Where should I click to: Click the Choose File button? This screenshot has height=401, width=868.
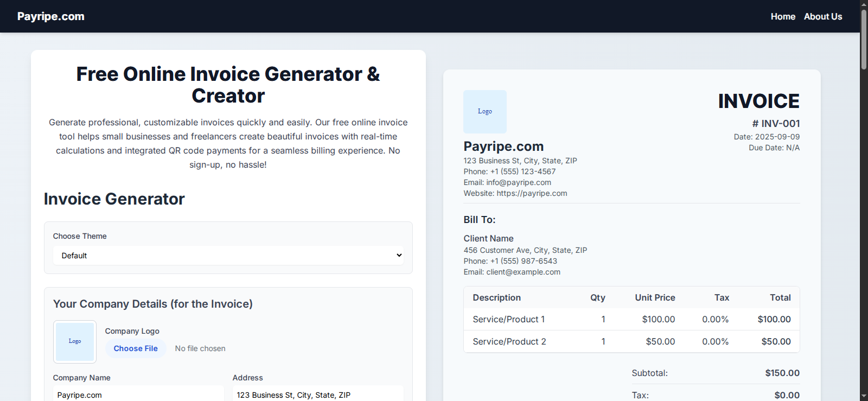pos(136,348)
